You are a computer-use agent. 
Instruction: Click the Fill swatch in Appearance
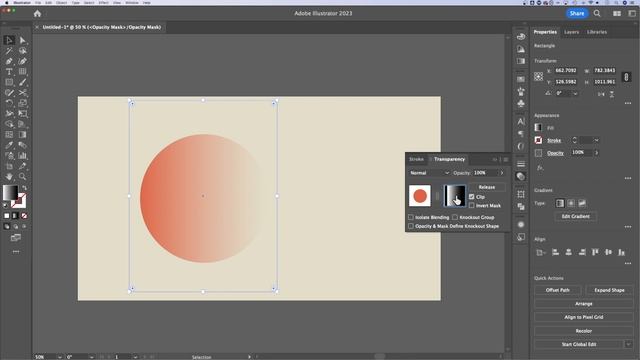(538, 128)
